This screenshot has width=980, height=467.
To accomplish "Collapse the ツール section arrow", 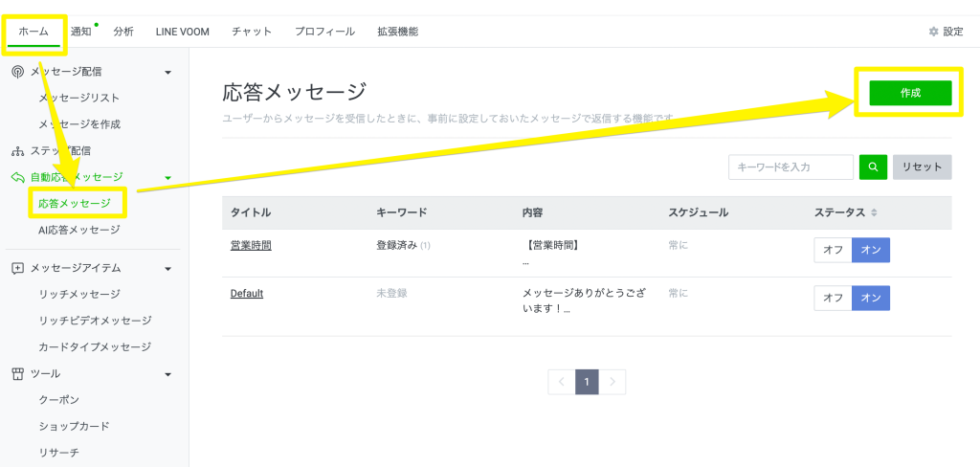I will 168,373.
